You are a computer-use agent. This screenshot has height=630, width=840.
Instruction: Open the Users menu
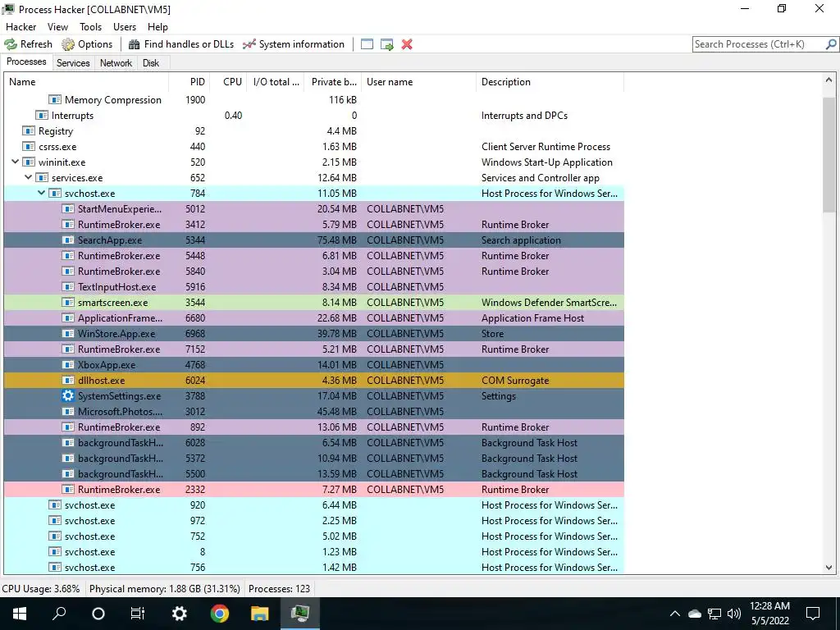[x=125, y=27]
